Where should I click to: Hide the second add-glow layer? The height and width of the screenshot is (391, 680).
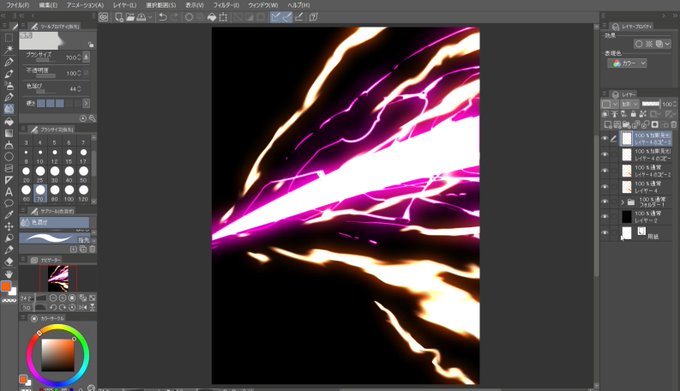tap(605, 155)
